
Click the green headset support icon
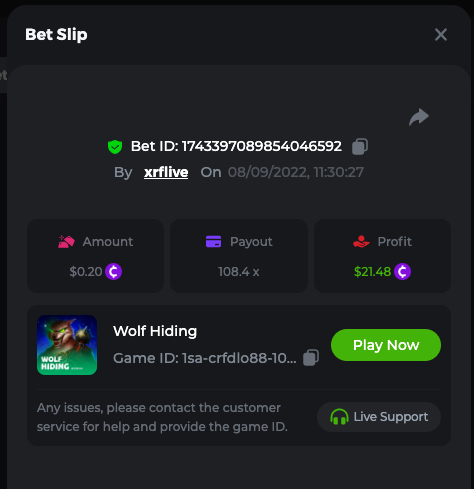click(x=339, y=417)
